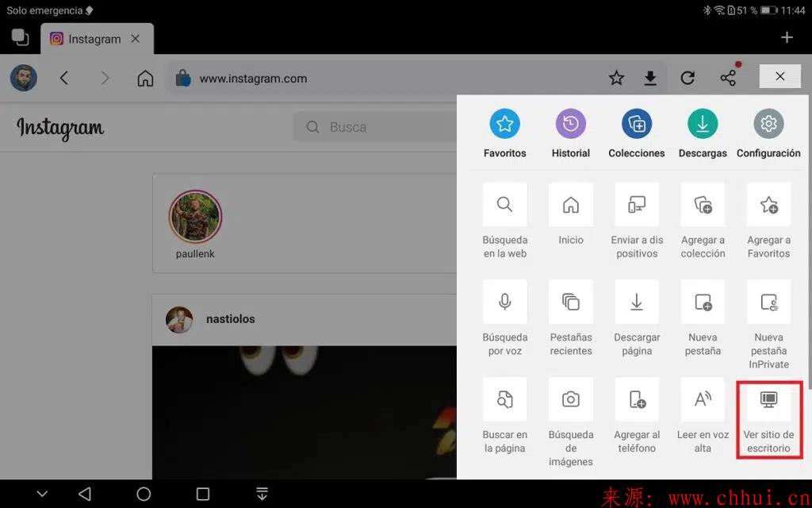
Task: Hide navigation bar with down chevron
Action: [x=43, y=494]
